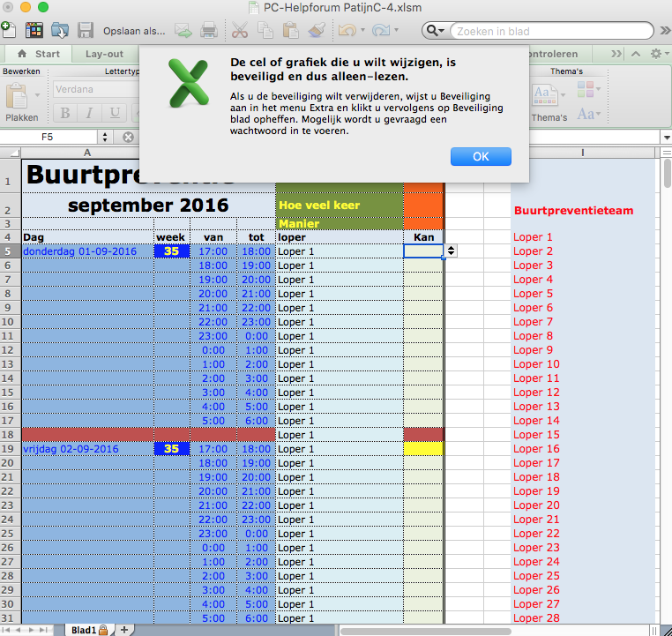Click the Plakken paste ribbon icon
The height and width of the screenshot is (636, 672).
[x=17, y=95]
